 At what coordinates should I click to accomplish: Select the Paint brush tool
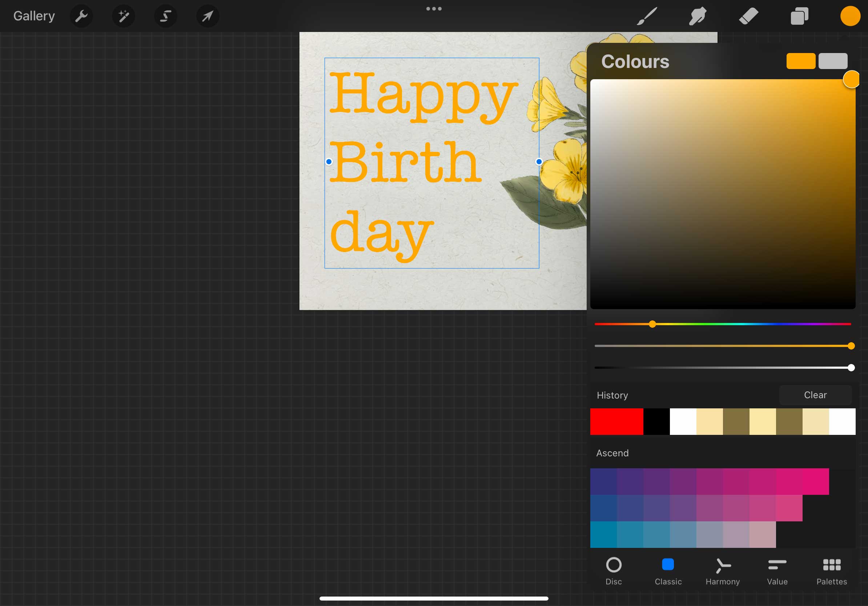point(647,16)
